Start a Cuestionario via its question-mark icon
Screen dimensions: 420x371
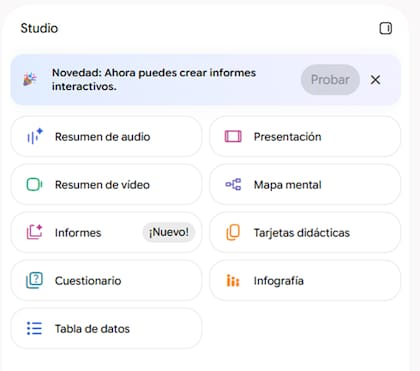pyautogui.click(x=34, y=280)
